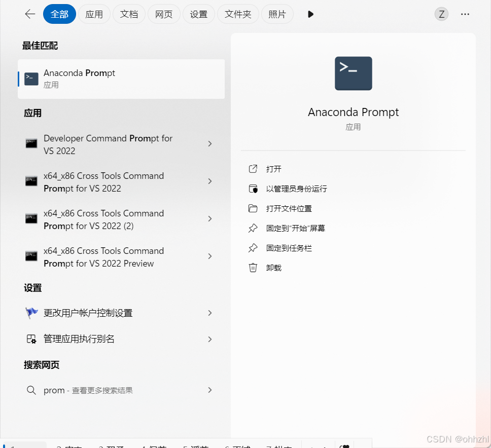Select x64_x86 Cross Tools Prompt VS 2022 (2)
491x448 pixels.
click(103, 219)
